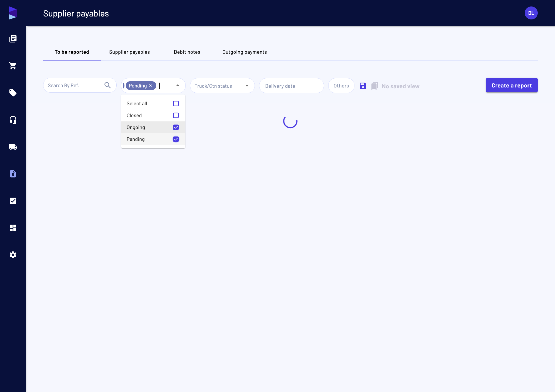
Task: Select the Ongoing option text
Action: click(136, 127)
